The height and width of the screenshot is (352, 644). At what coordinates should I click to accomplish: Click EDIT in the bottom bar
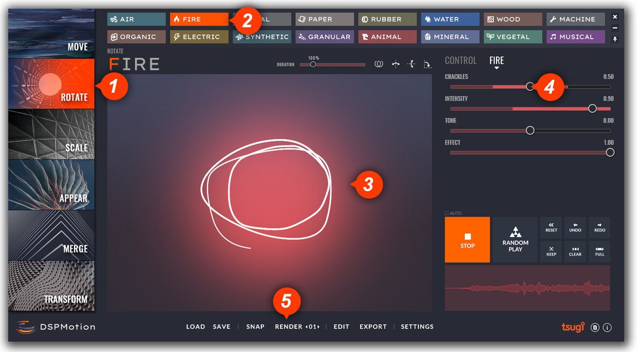[x=341, y=327]
